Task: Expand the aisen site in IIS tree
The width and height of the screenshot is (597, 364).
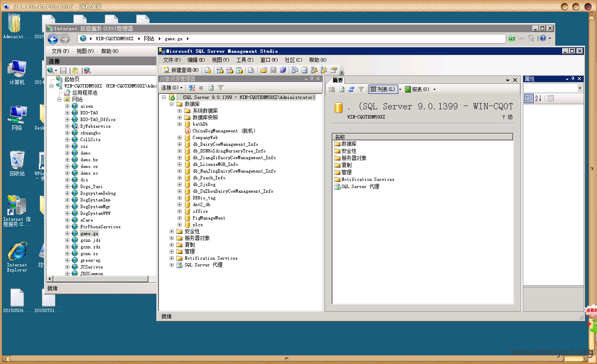Action: point(67,106)
